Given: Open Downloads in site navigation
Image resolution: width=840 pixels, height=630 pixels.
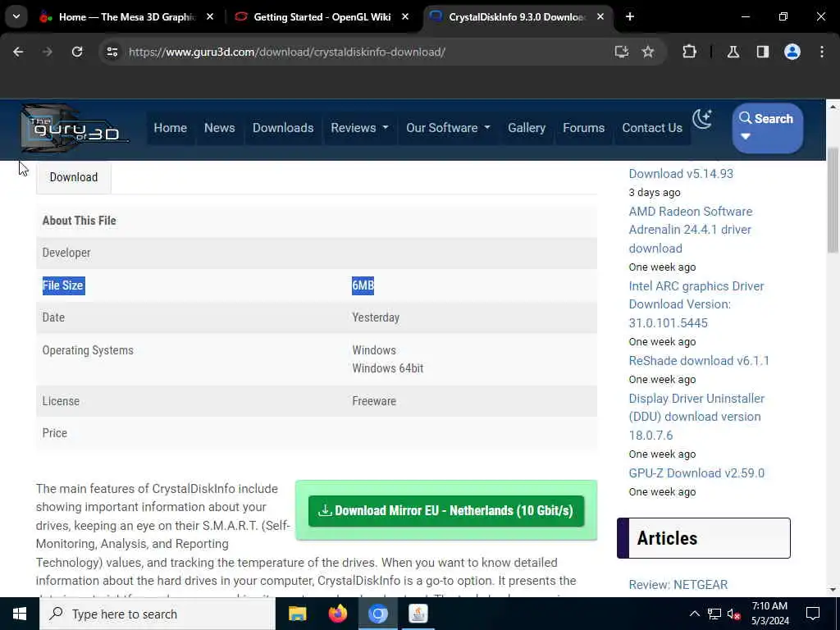Looking at the screenshot, I should click(283, 128).
